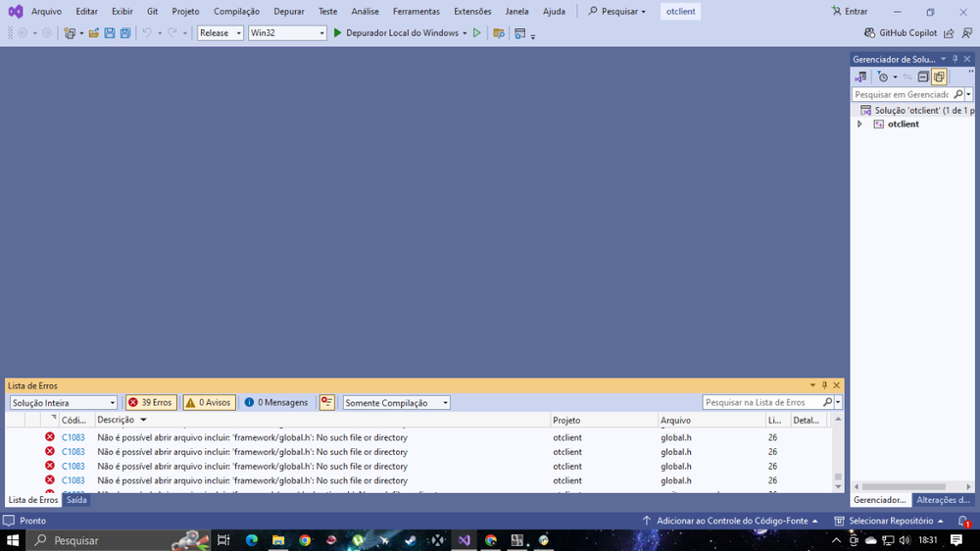Open the Release configuration dropdown

[x=220, y=32]
